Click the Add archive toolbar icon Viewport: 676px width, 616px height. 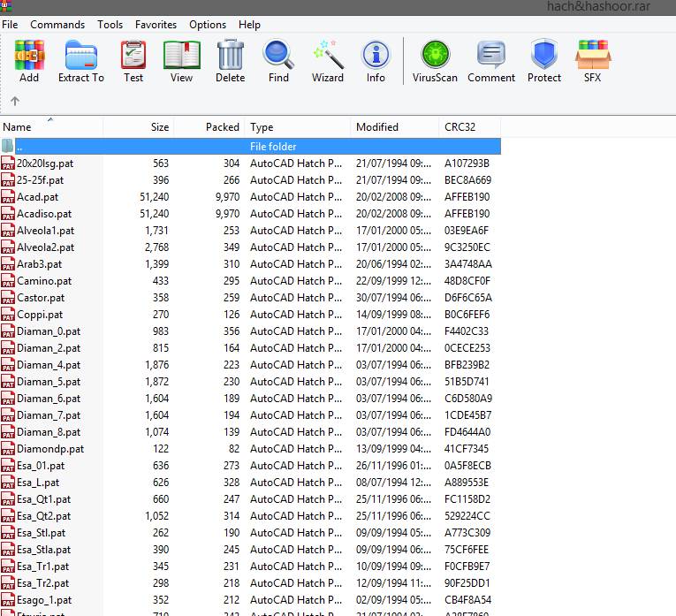(x=29, y=55)
